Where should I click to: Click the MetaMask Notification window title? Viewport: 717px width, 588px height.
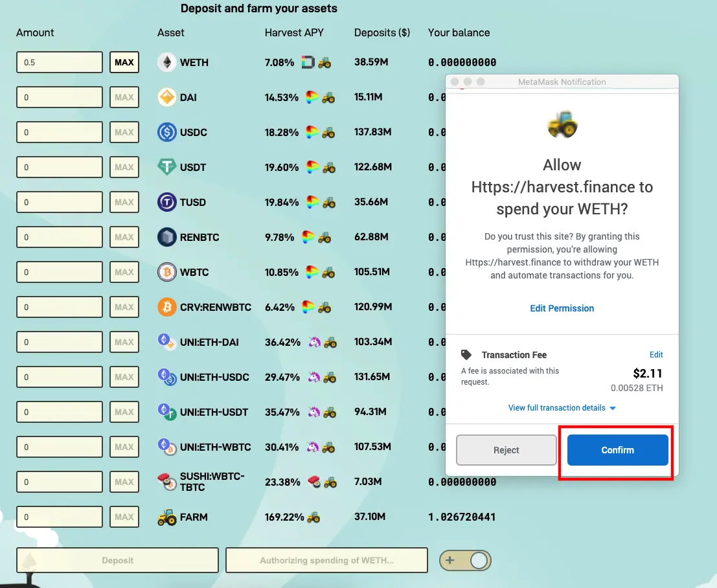coord(562,82)
